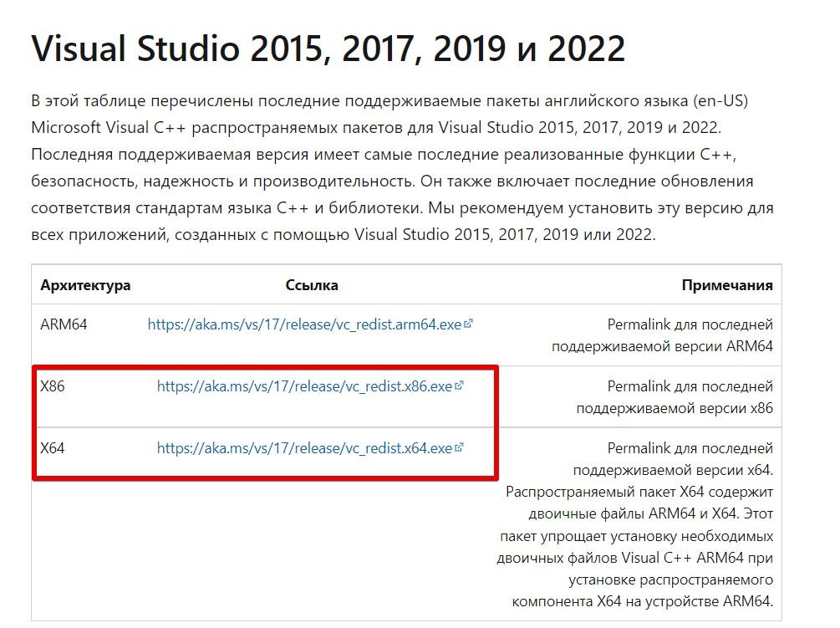Viewport: 840px width, 628px height.
Task: Open the X86 vc_redist.x86.exe download link
Action: (304, 386)
